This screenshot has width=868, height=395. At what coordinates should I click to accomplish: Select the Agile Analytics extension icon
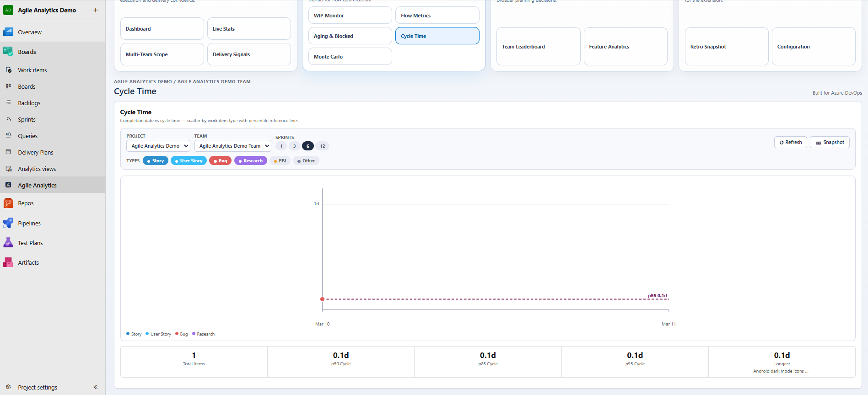8,185
